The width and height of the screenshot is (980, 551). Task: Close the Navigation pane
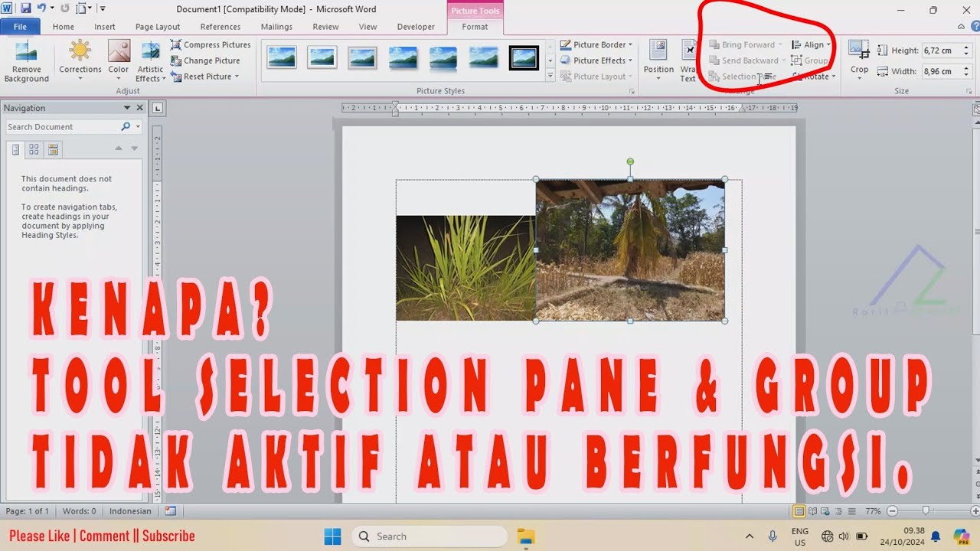(139, 108)
